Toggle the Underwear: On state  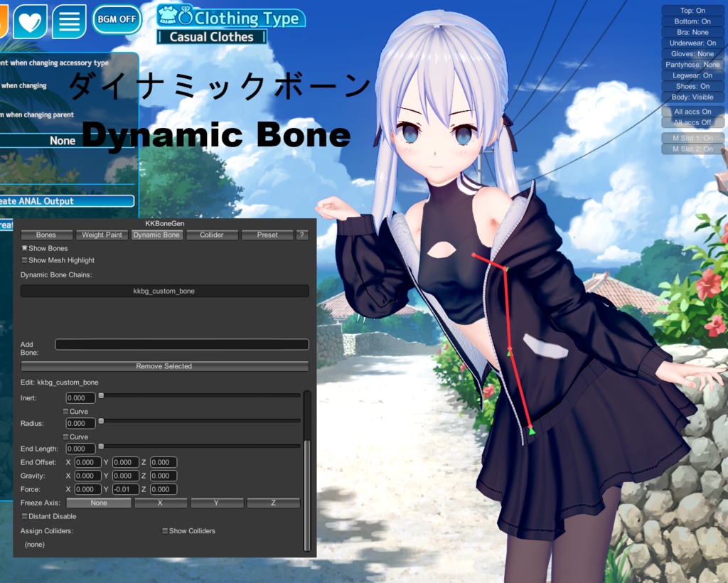coord(692,43)
